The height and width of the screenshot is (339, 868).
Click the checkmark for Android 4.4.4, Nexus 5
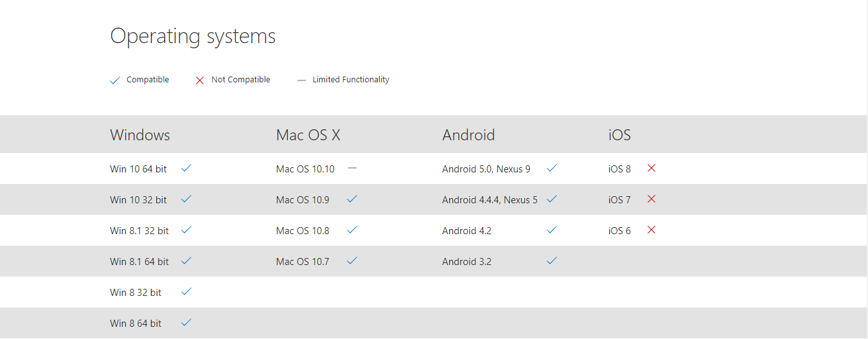(x=551, y=199)
